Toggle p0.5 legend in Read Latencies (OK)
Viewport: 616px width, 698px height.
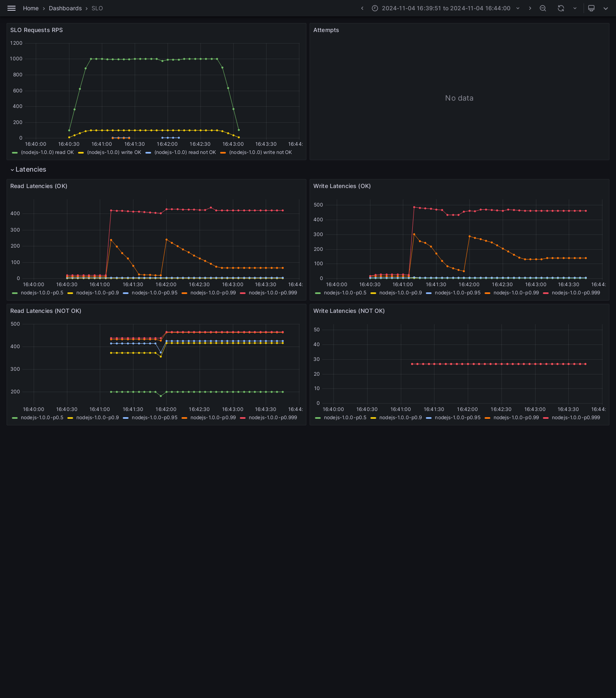click(x=42, y=293)
